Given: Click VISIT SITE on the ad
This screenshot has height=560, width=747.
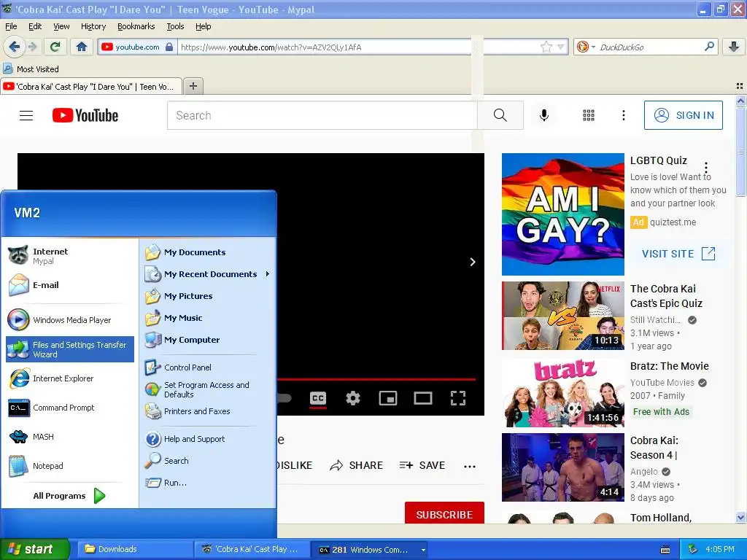Looking at the screenshot, I should [x=678, y=254].
